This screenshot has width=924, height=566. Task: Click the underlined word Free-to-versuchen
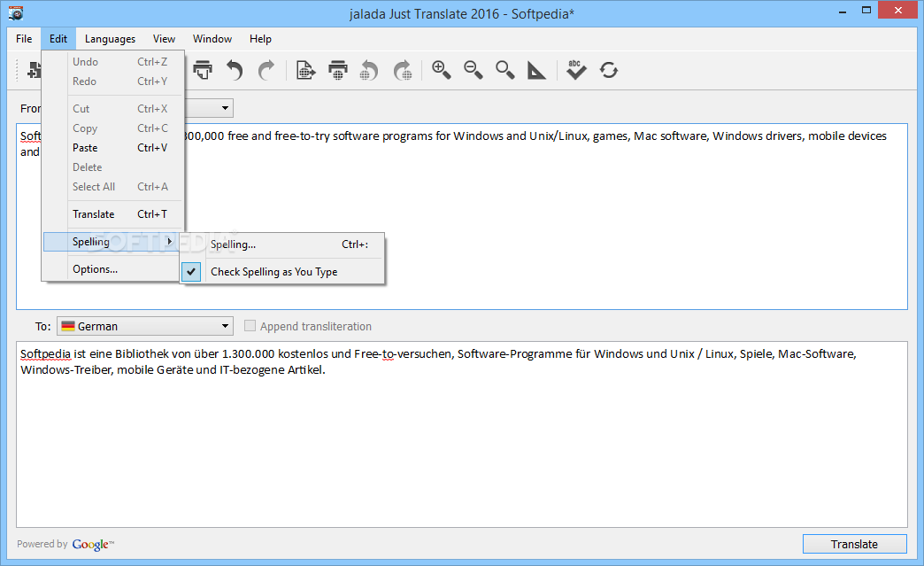click(x=403, y=353)
